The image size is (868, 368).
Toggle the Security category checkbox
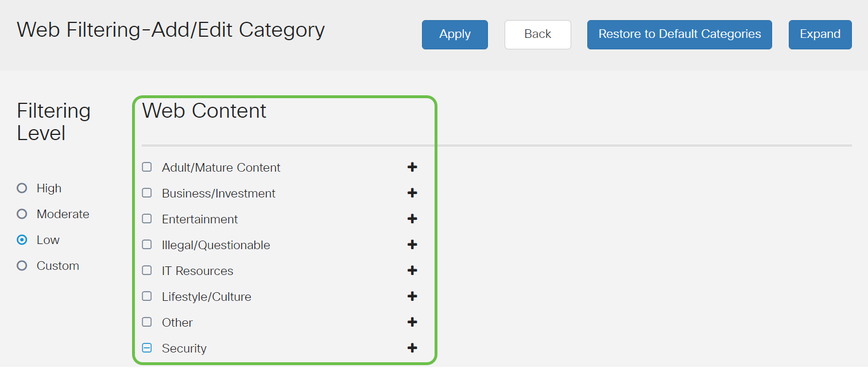(x=147, y=348)
